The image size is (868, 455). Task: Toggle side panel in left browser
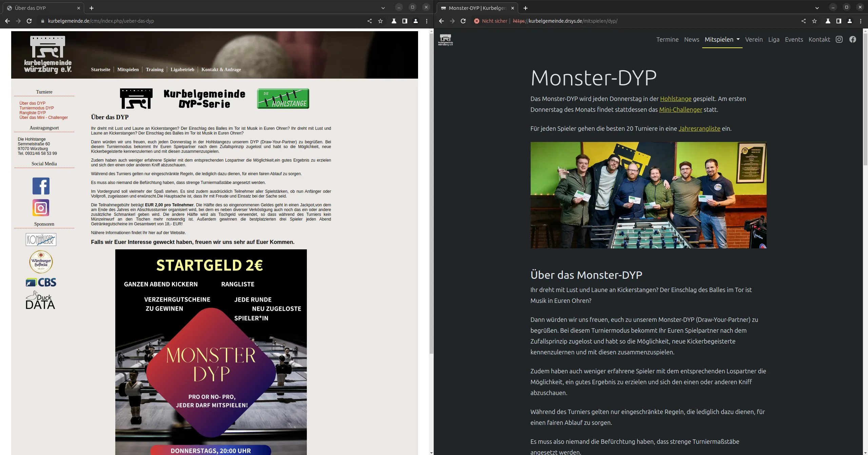click(x=405, y=21)
